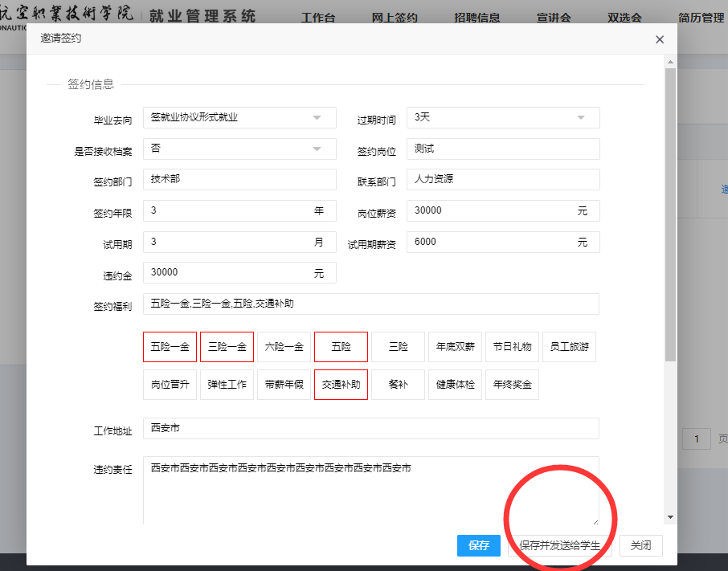Go to the 招聘信息 menu
The width and height of the screenshot is (728, 571).
[x=477, y=18]
